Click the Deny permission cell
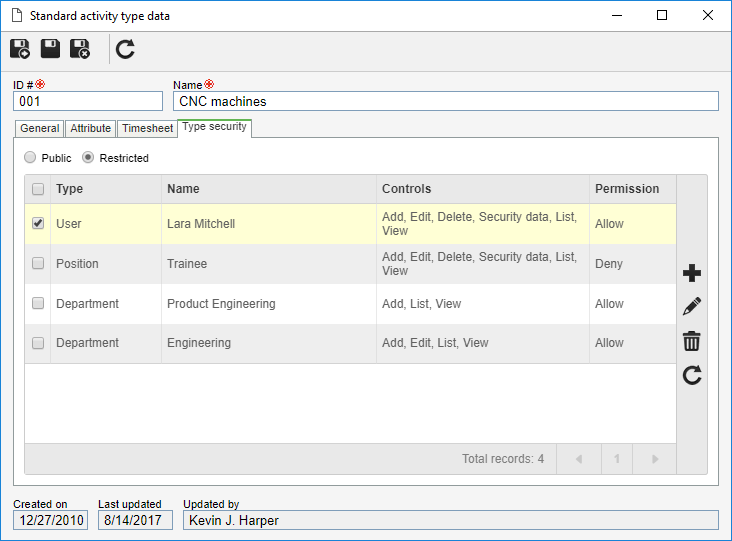This screenshot has height=541, width=732. pyautogui.click(x=633, y=264)
